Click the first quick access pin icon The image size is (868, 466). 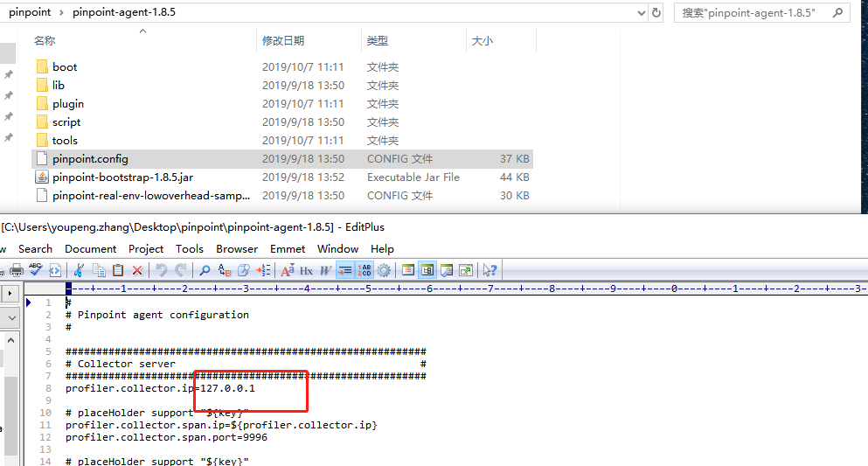8,74
